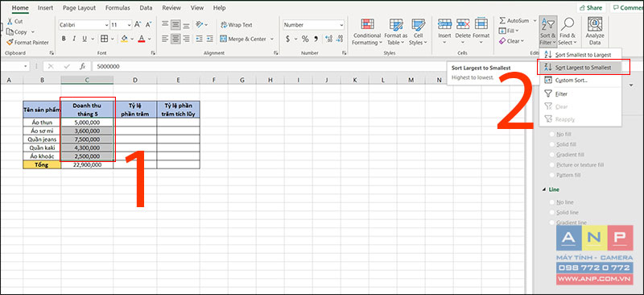This screenshot has width=644, height=295.
Task: Select the Pattern fill radio option
Action: 552,175
